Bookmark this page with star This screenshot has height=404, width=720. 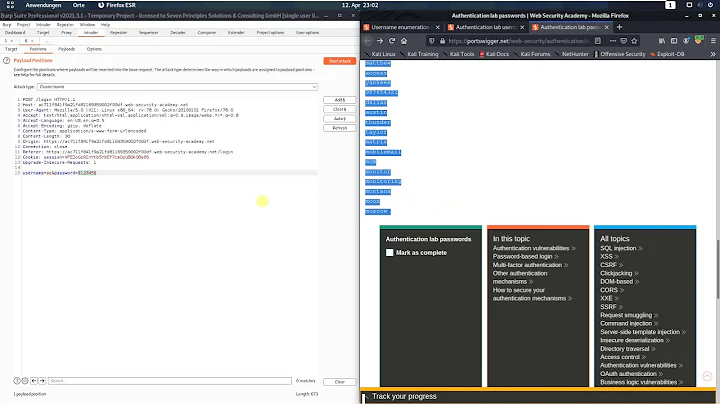[634, 41]
